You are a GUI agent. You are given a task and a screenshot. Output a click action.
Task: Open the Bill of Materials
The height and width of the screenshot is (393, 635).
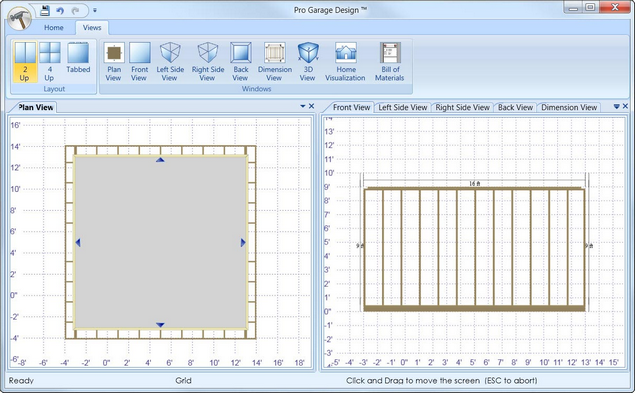click(390, 62)
